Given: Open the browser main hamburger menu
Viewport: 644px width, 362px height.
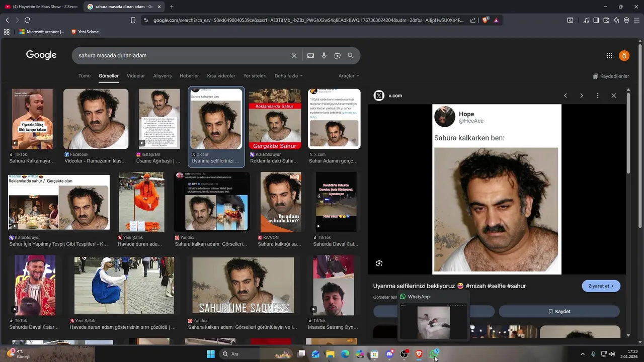Looking at the screenshot, I should [x=636, y=20].
